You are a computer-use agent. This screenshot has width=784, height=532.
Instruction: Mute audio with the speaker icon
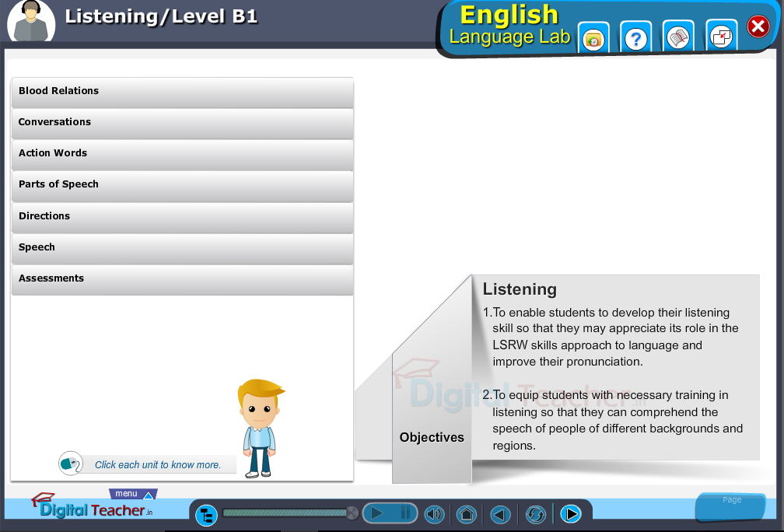coord(433,514)
